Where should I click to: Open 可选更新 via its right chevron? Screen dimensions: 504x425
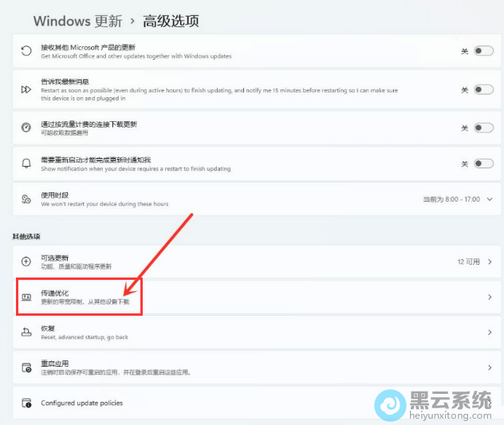[490, 262]
